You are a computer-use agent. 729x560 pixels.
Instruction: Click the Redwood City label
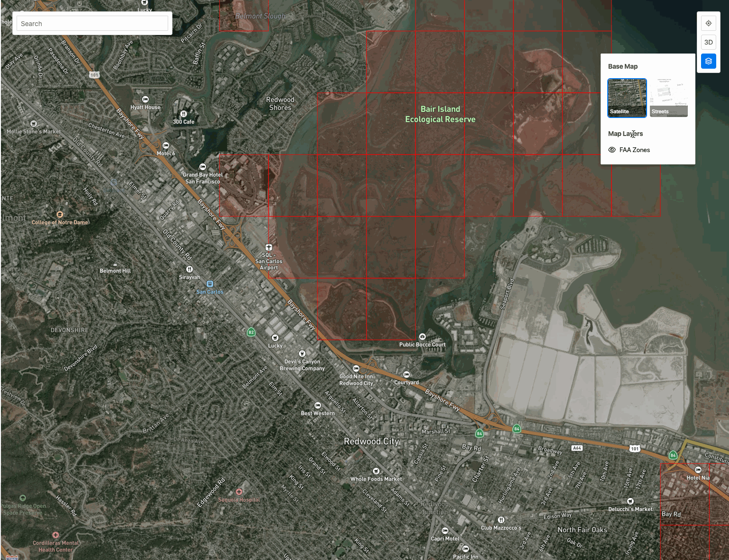pyautogui.click(x=371, y=441)
